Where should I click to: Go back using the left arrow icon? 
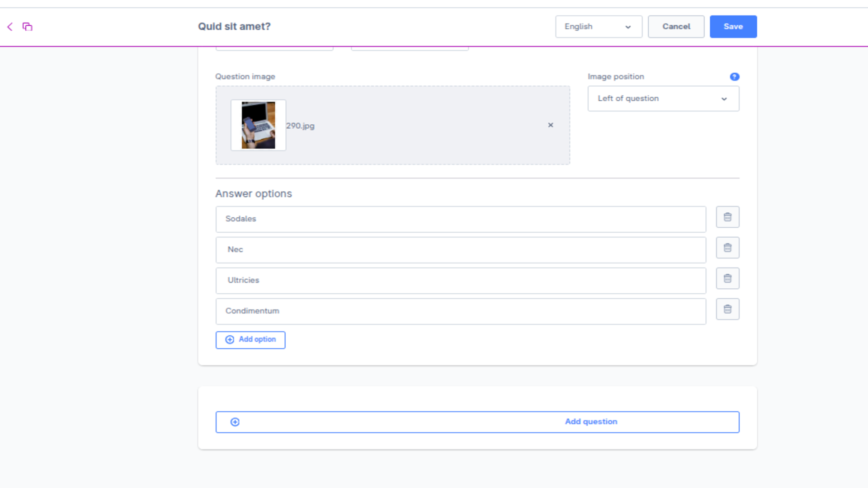[10, 27]
